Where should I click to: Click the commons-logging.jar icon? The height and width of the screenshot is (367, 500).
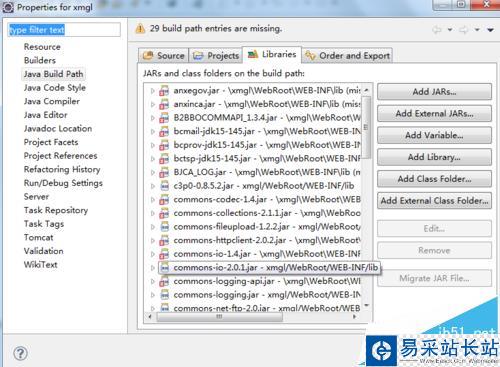[165, 295]
